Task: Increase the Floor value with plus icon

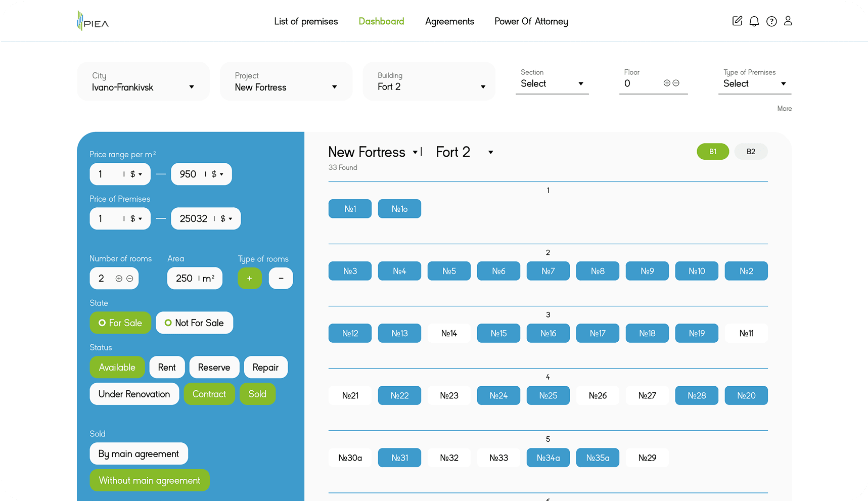Action: [x=667, y=83]
